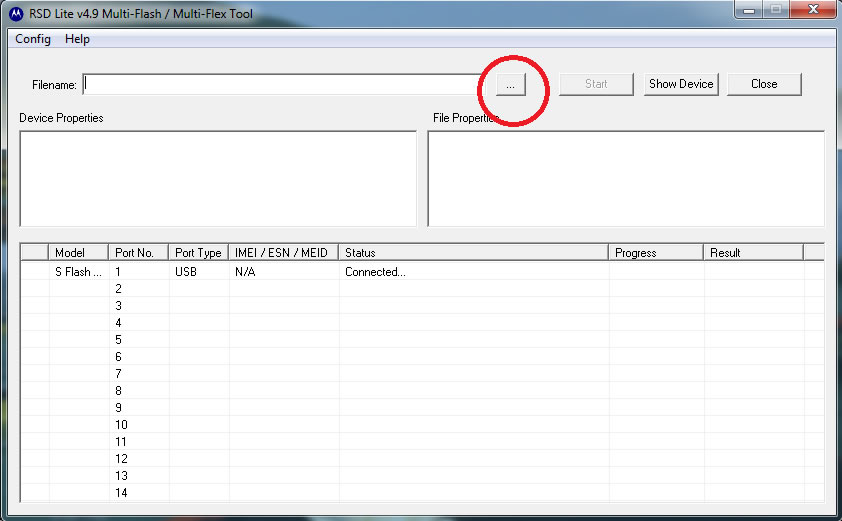This screenshot has height=521, width=842.
Task: Select port number 14 row
Action: [x=422, y=493]
